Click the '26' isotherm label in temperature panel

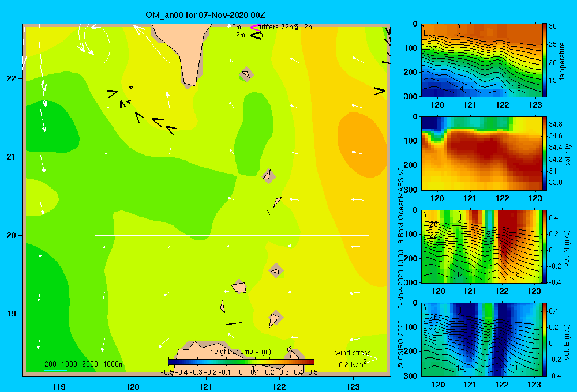(x=432, y=38)
